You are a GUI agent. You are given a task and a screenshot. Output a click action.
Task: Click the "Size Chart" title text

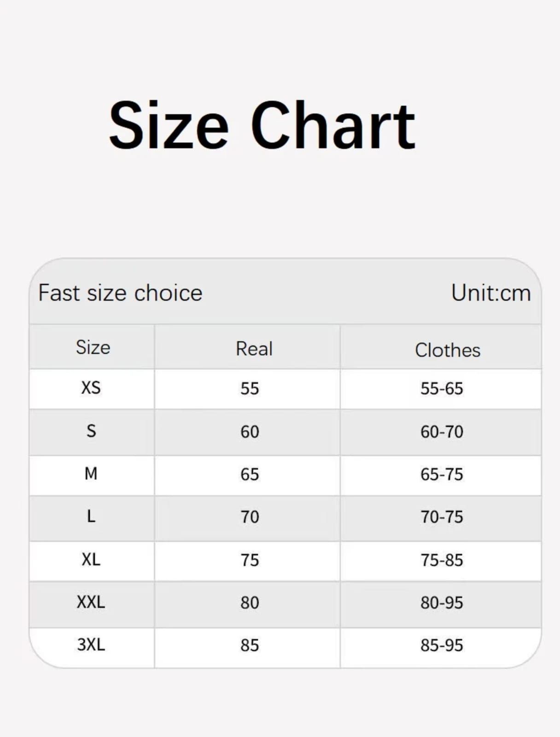click(x=262, y=125)
